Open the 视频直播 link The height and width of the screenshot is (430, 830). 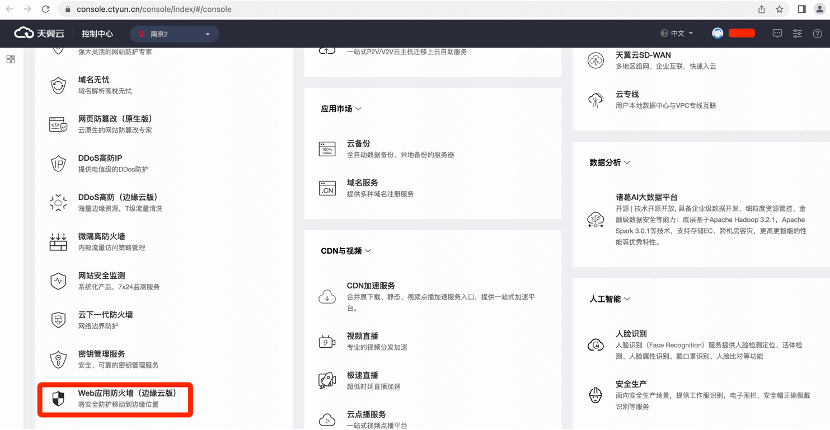pyautogui.click(x=363, y=336)
